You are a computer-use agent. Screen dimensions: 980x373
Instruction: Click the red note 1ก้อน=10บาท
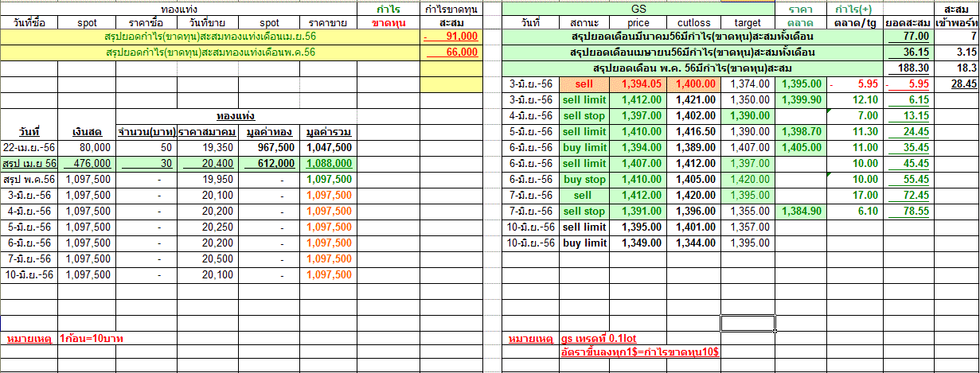(92, 339)
